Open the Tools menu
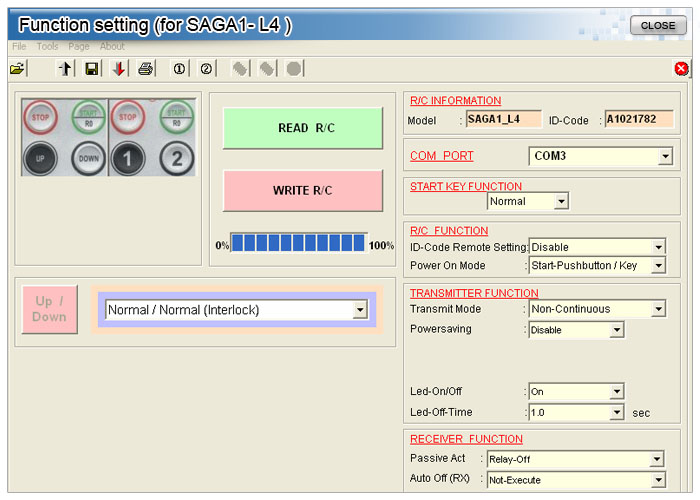Viewport: 700px width, 500px height. click(47, 46)
